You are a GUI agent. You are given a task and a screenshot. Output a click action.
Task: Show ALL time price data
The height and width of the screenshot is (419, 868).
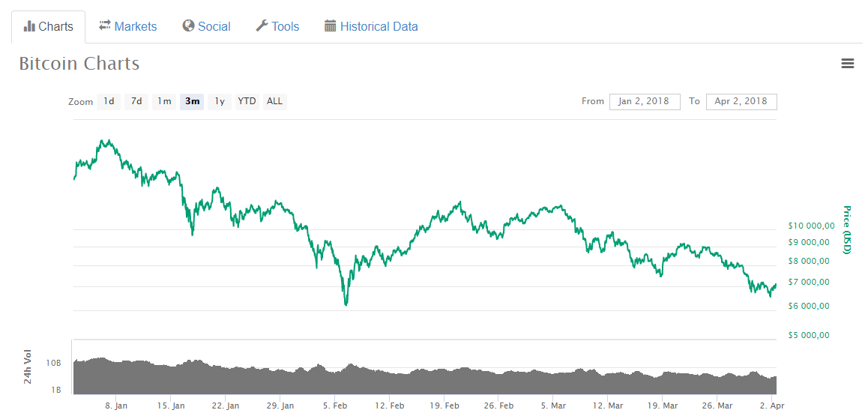[275, 101]
